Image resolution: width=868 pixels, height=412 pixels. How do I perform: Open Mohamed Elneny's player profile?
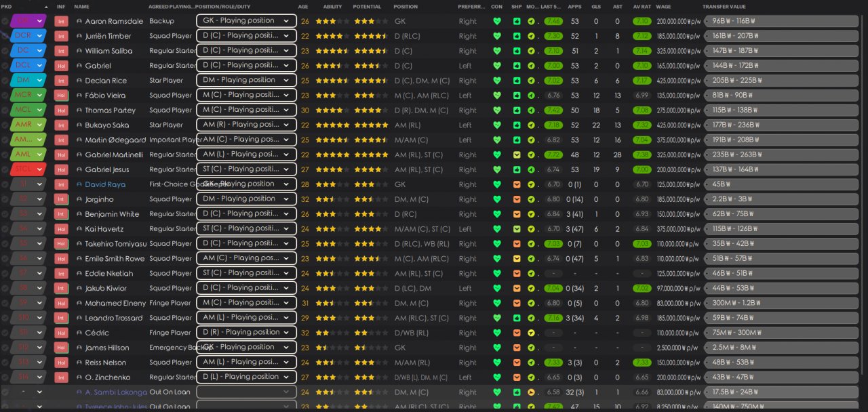click(x=115, y=303)
